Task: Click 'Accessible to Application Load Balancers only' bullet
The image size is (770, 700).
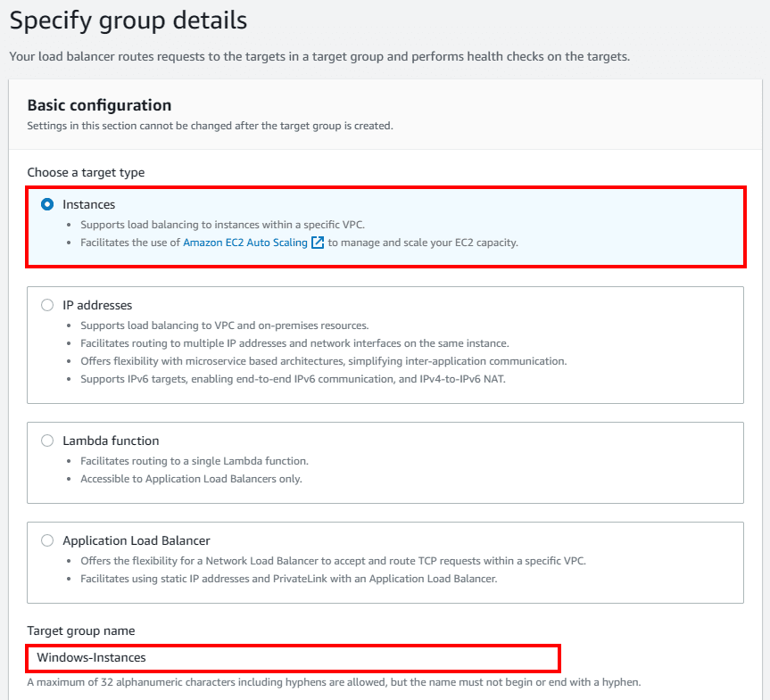Action: 191,479
